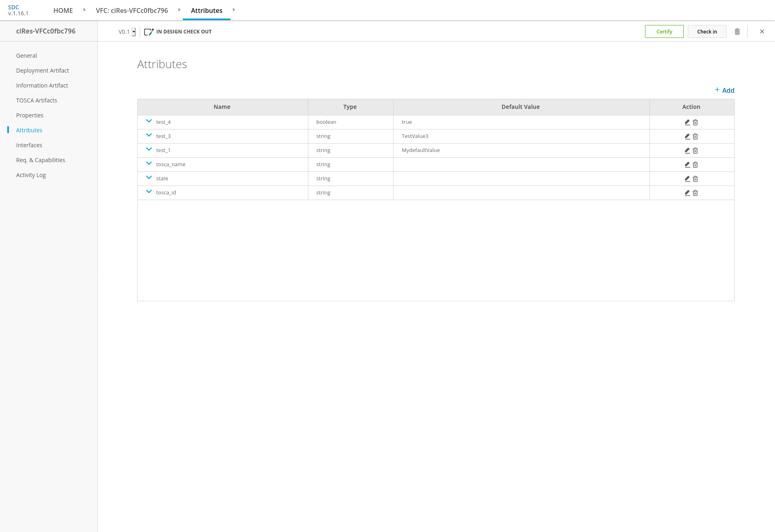
Task: Expand the state attribute row chevron
Action: (149, 177)
